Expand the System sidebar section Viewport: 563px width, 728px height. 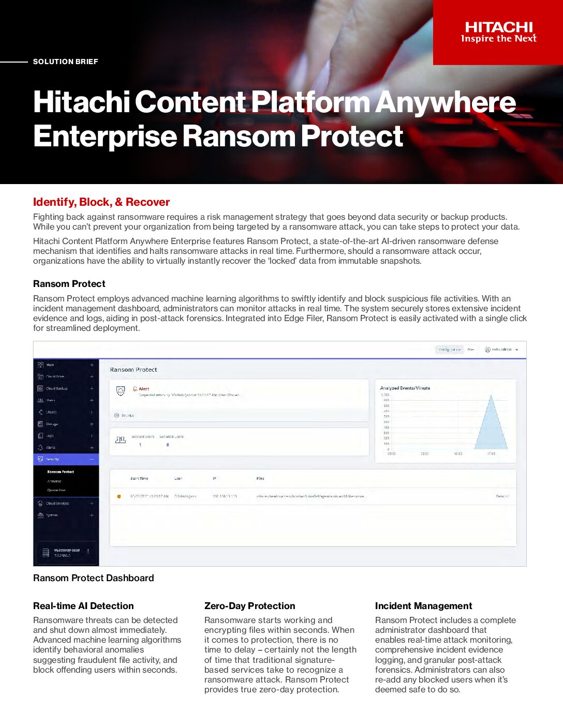(92, 515)
